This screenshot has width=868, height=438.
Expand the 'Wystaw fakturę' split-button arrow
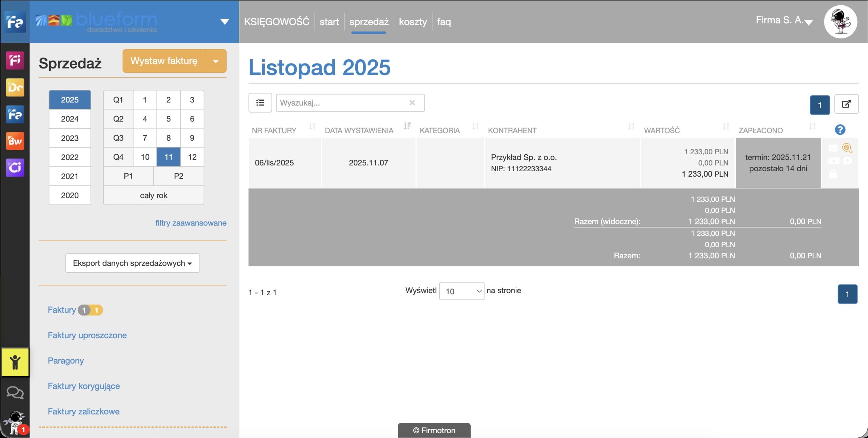216,61
